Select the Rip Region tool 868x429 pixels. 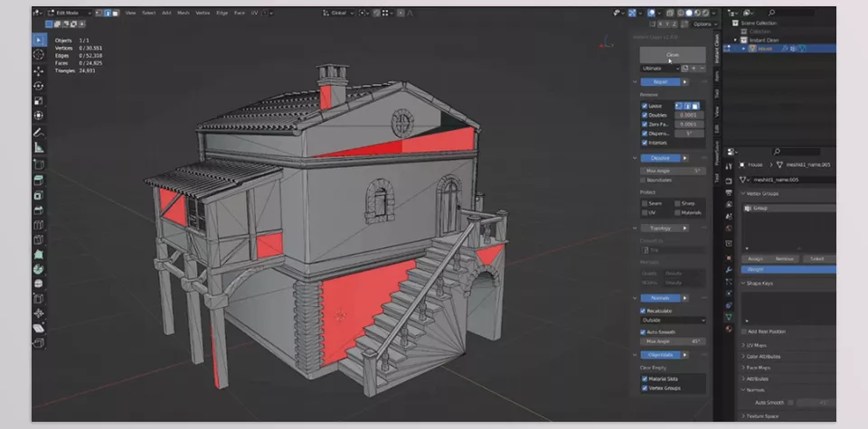pos(39,343)
